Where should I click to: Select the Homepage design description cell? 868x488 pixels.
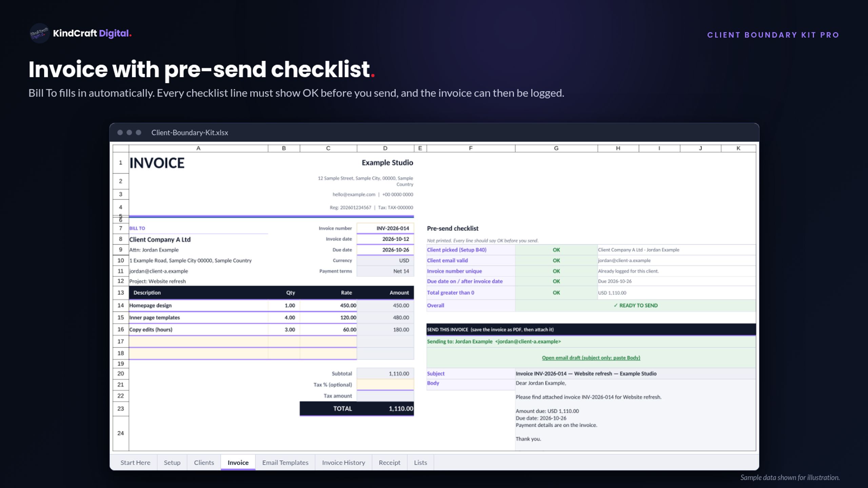198,305
